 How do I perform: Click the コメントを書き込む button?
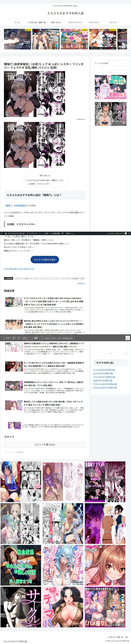click(x=45, y=444)
